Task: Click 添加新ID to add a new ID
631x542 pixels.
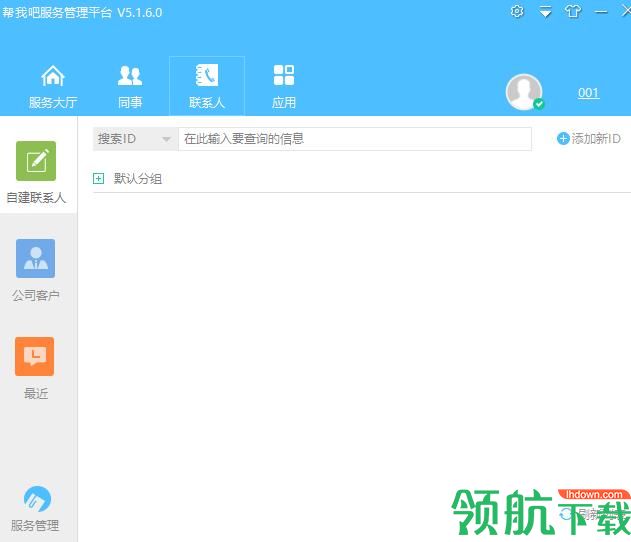Action: 589,139
